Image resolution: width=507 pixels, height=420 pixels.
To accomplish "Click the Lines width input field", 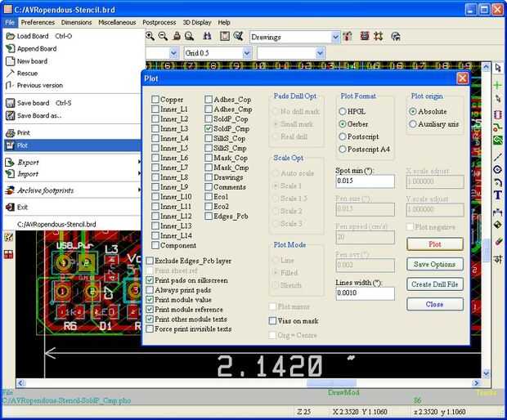I will [x=365, y=293].
